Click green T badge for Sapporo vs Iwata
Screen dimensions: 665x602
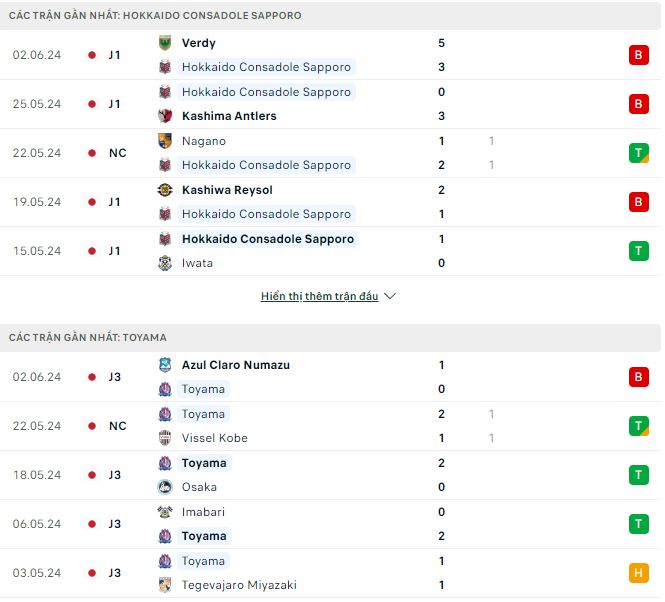[x=638, y=251]
